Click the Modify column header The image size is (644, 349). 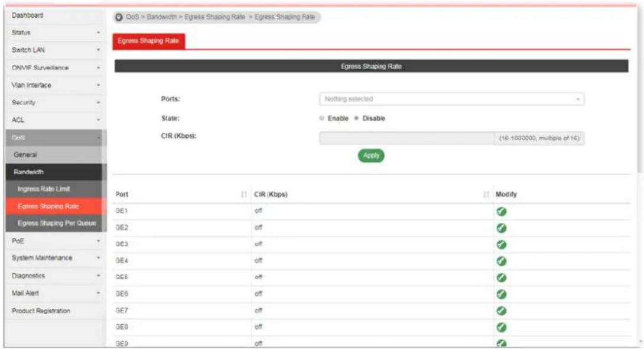click(x=506, y=194)
